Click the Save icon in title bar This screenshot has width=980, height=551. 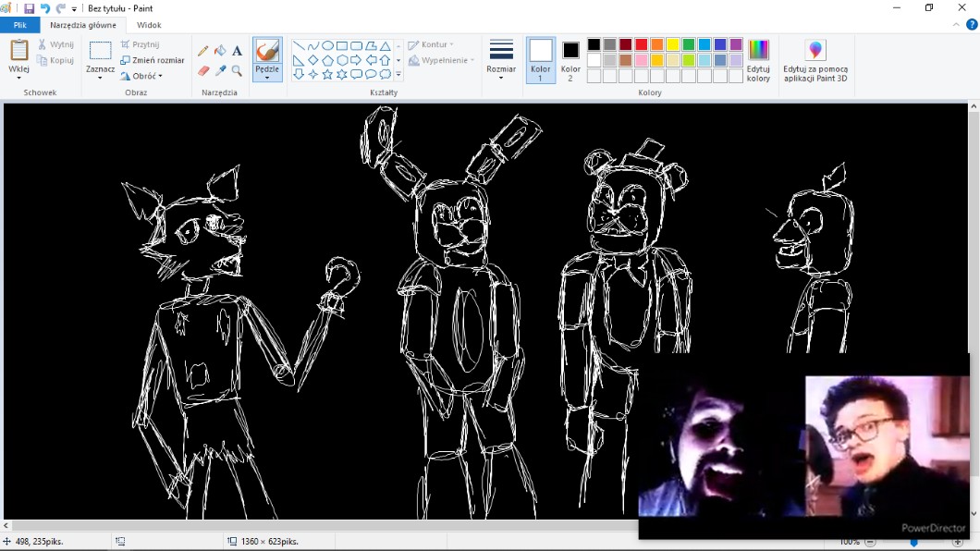[x=29, y=8]
